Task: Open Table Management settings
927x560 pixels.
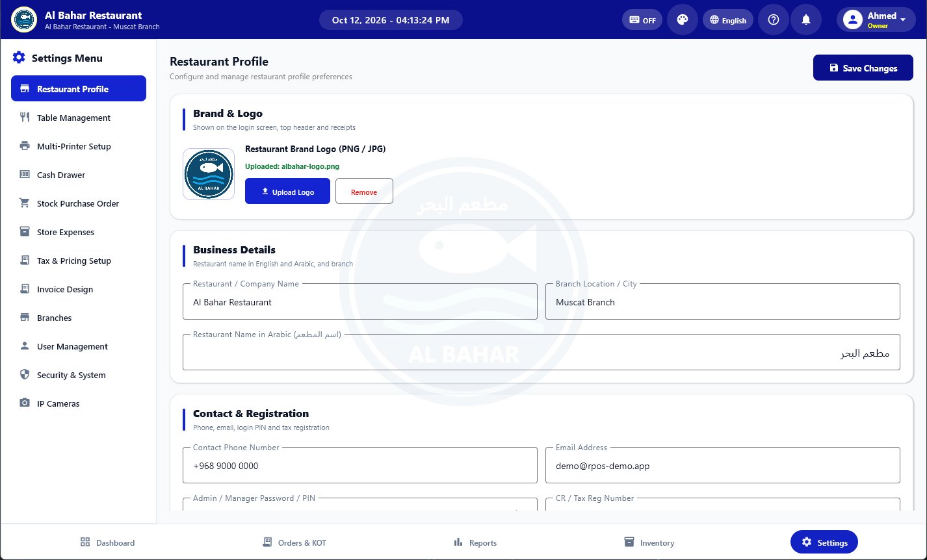Action: [x=79, y=118]
